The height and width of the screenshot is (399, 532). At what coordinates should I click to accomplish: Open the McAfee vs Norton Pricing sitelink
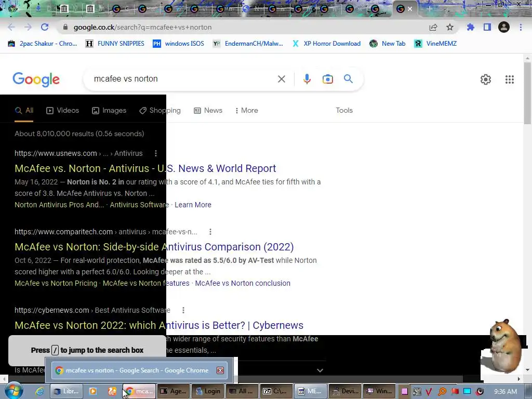56,283
